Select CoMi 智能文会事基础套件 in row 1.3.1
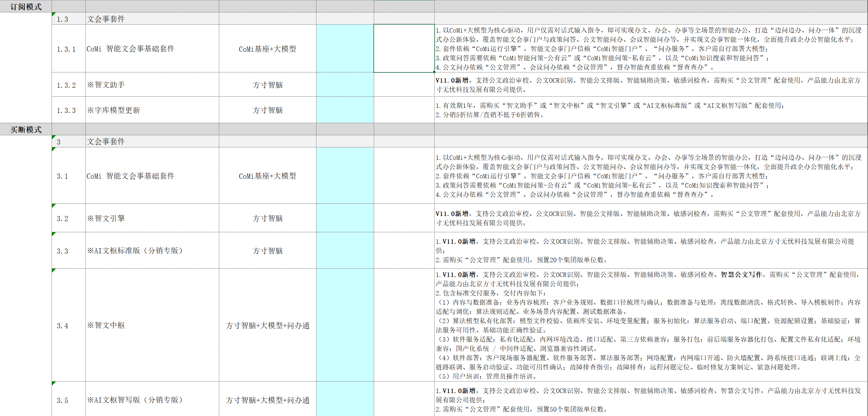The image size is (868, 416). tap(152, 48)
